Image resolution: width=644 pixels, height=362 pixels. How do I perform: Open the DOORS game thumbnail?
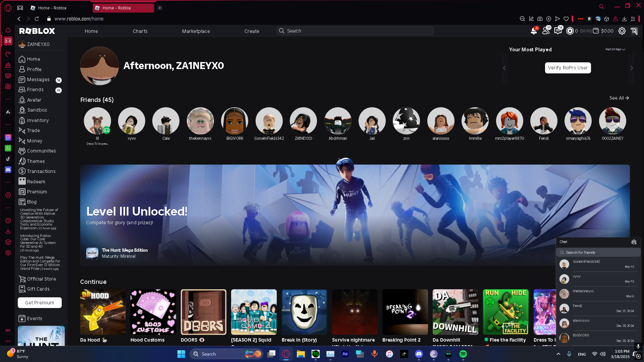203,312
